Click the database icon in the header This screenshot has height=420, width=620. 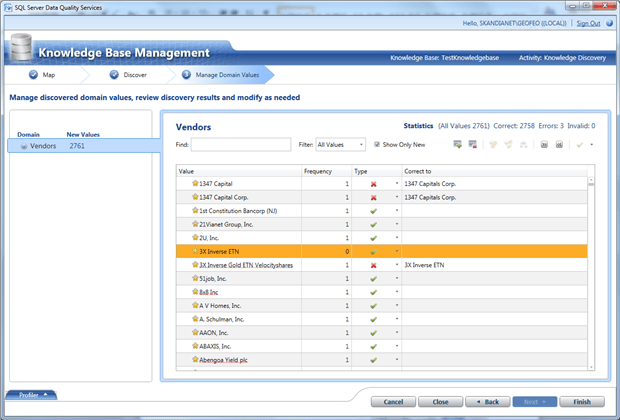click(x=21, y=48)
